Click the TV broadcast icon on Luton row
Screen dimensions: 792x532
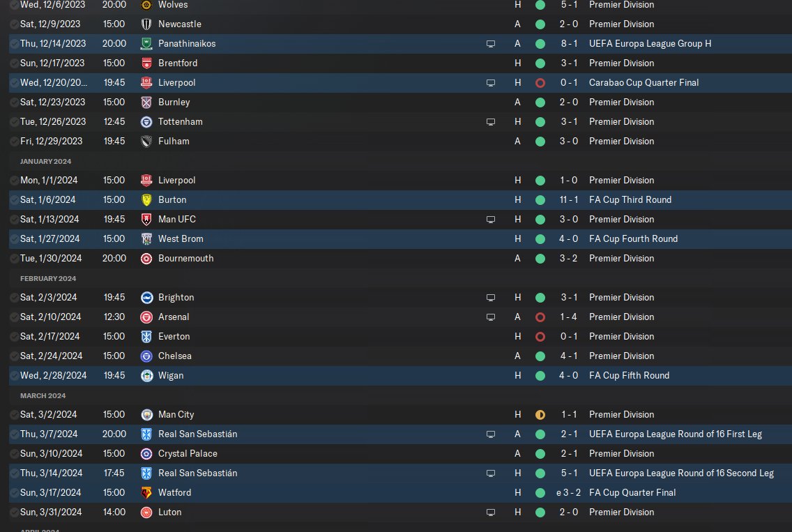[x=490, y=512]
